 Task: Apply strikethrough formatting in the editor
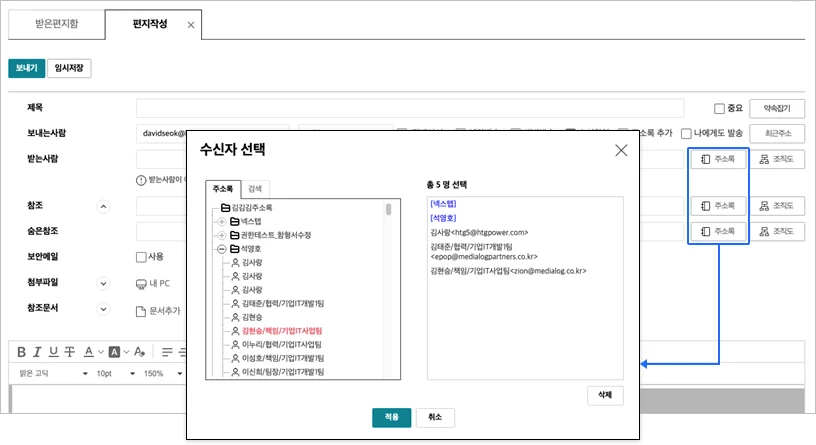[x=69, y=351]
